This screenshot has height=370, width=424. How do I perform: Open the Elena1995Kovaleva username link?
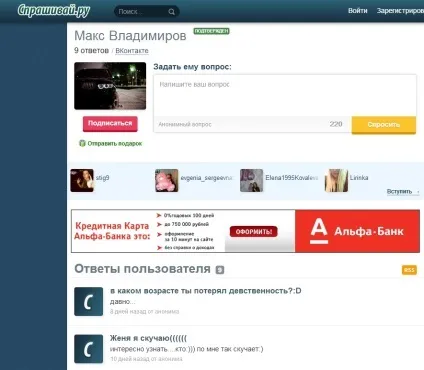click(x=291, y=178)
